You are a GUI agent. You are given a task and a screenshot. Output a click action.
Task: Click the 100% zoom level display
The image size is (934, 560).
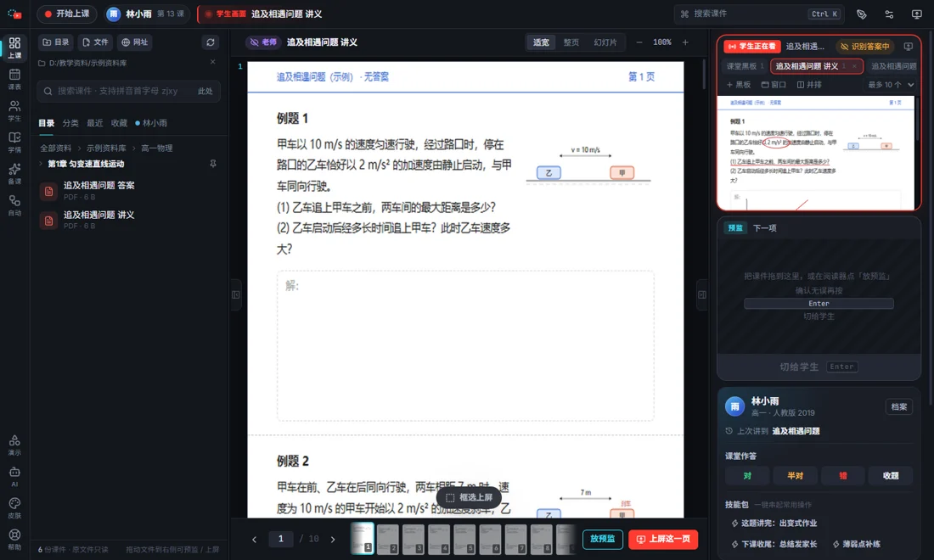(661, 42)
